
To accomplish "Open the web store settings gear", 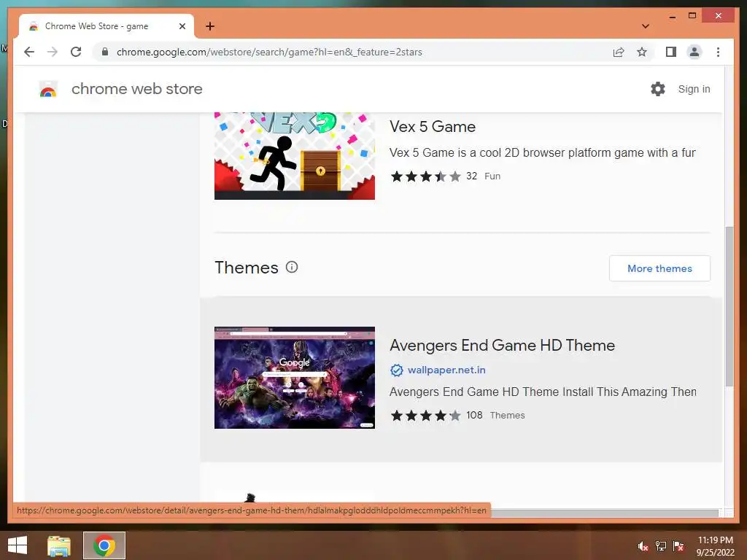I will [658, 89].
